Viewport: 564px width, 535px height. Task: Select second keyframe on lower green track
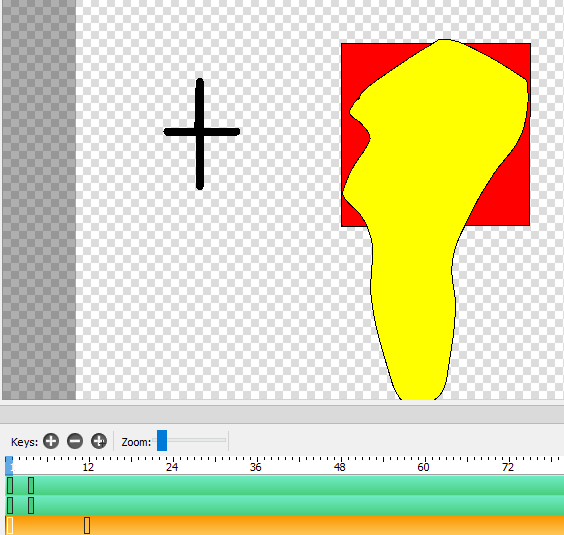(31, 505)
